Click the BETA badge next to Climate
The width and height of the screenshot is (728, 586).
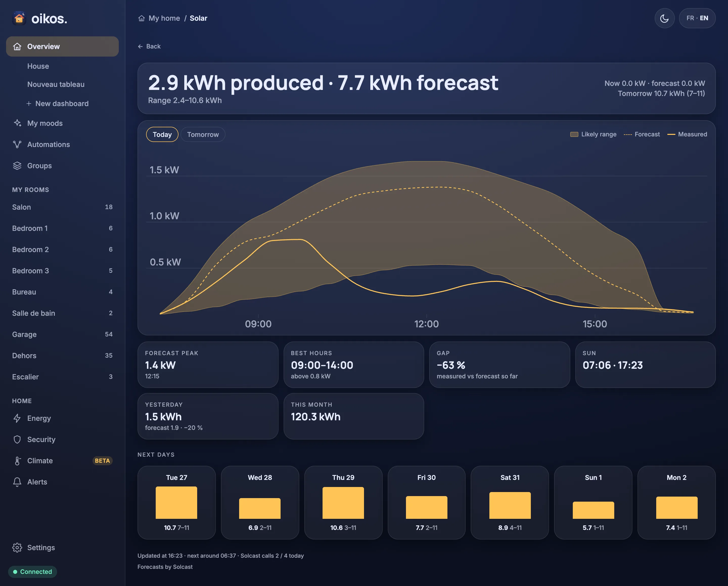102,461
